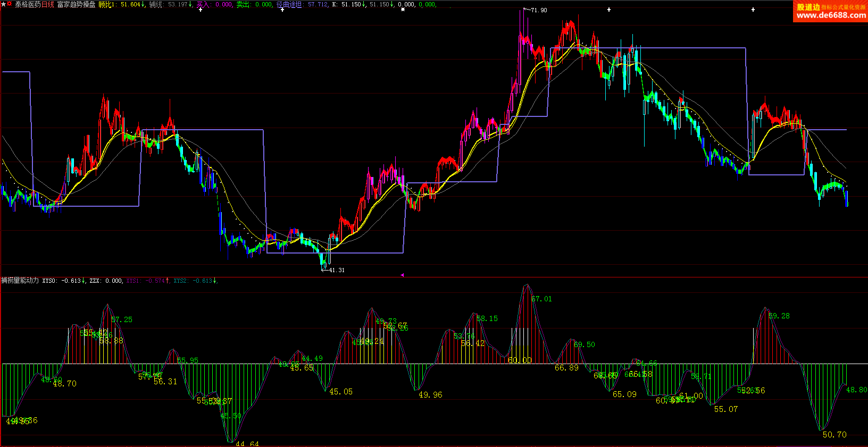Click the 71.90 high price label
The image size is (868, 447).
point(539,10)
